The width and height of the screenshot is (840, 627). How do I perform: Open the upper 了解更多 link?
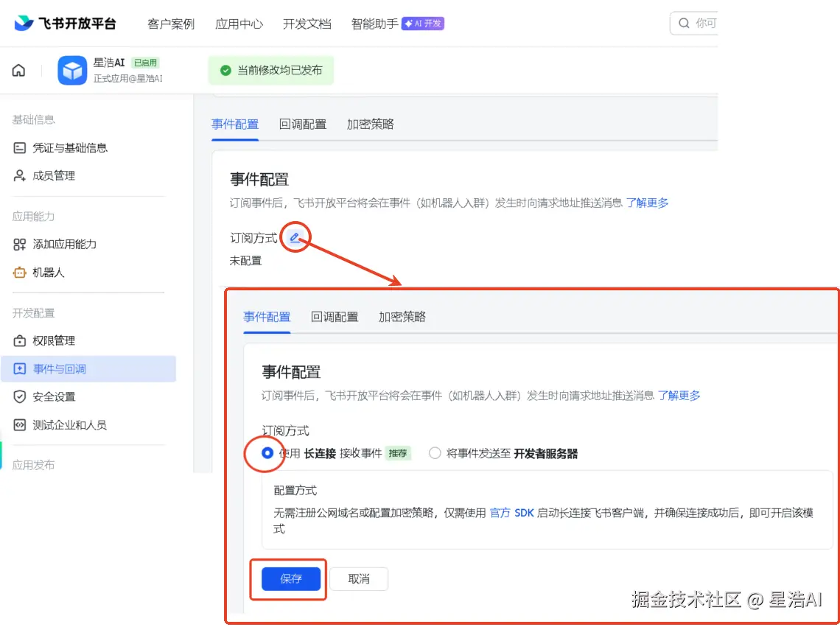point(647,203)
